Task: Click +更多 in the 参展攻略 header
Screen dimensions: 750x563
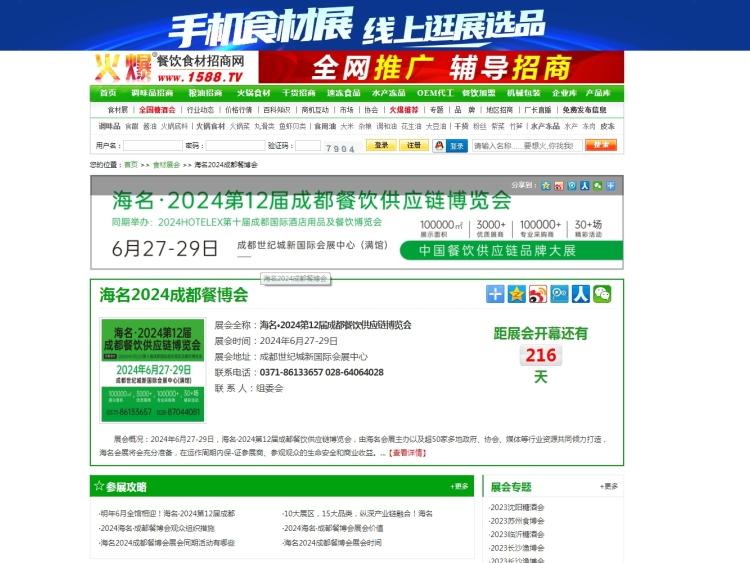Action: (x=459, y=486)
